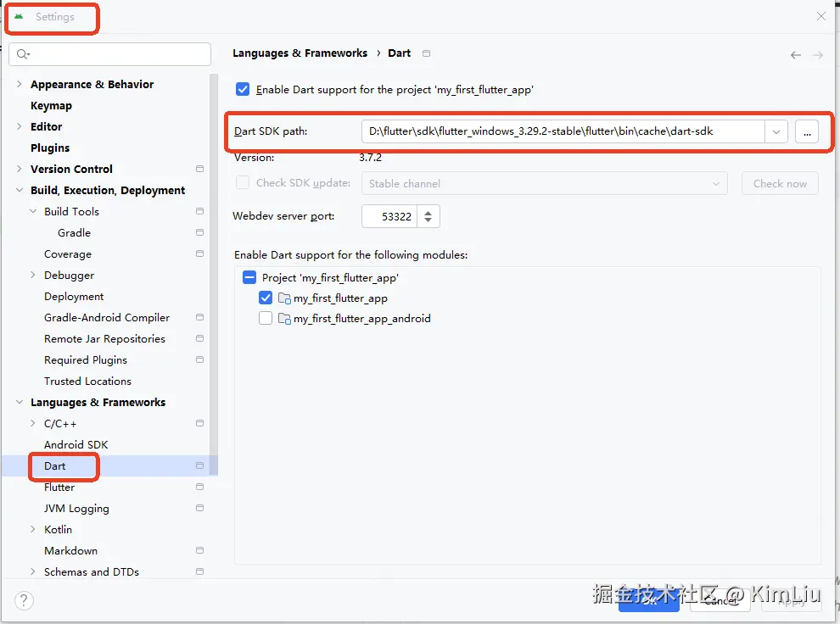The image size is (840, 624).
Task: Click the project-level icon beside Build Tools
Action: 200,211
